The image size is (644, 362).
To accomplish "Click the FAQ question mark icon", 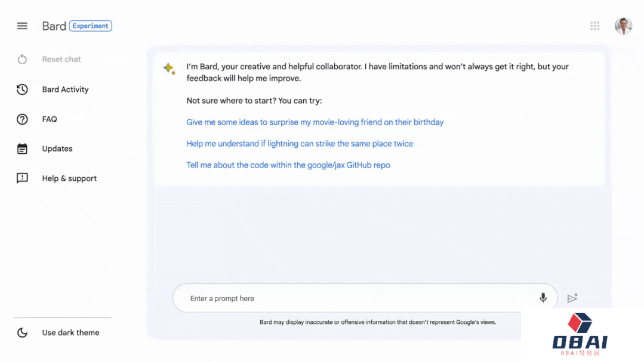I will (x=22, y=119).
